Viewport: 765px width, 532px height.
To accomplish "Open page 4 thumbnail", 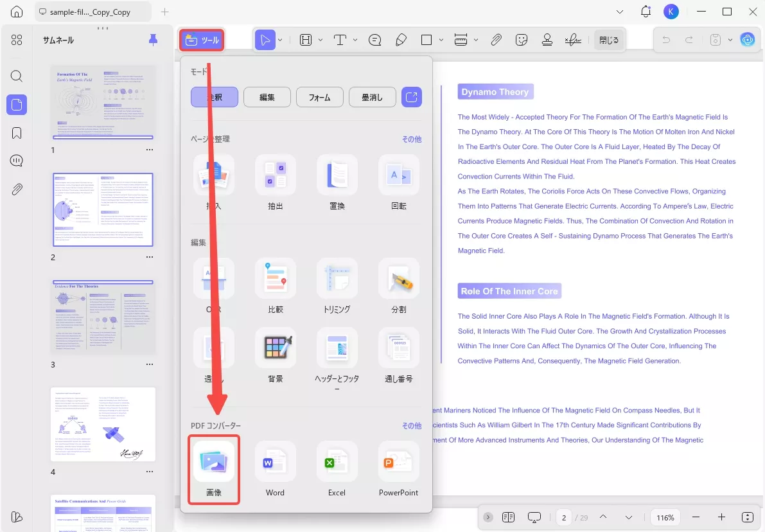I will point(103,425).
